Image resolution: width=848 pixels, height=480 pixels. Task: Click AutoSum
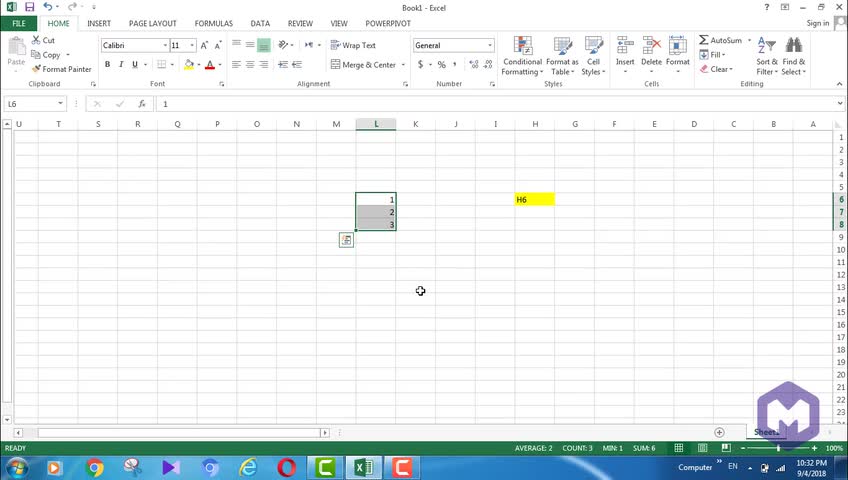point(720,40)
